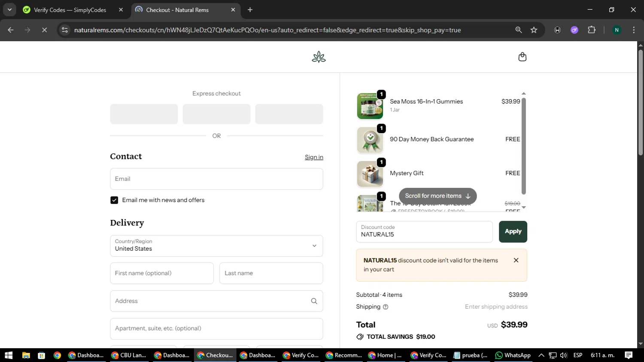
Task: Switch ESP keyboard language in tray
Action: [x=578, y=355]
